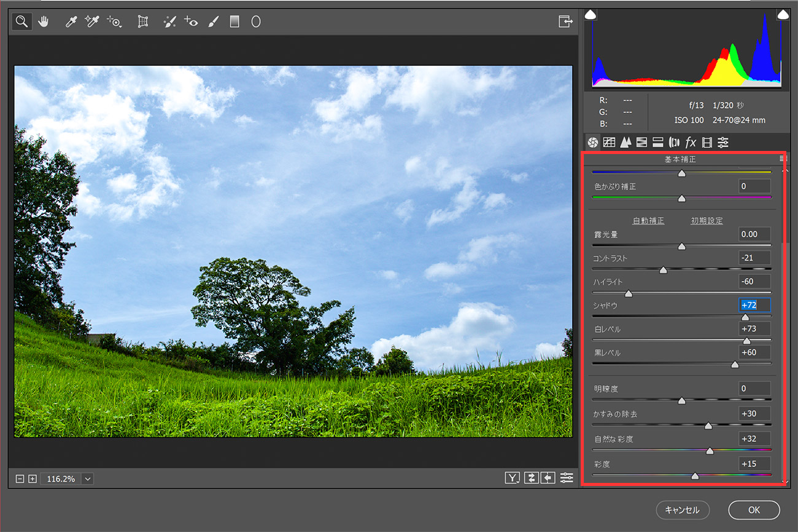Select the Spot Removal tool

(169, 21)
